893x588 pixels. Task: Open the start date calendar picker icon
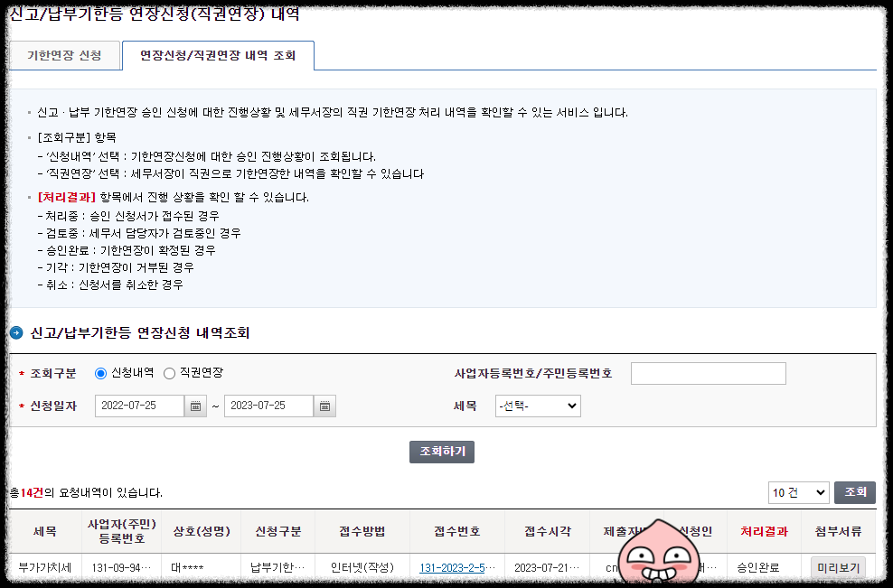point(193,406)
